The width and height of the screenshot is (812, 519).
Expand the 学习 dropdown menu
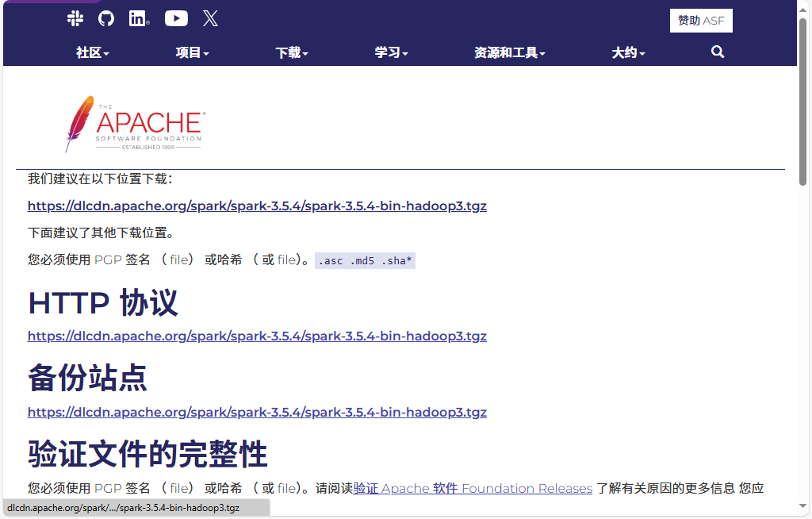click(x=392, y=53)
